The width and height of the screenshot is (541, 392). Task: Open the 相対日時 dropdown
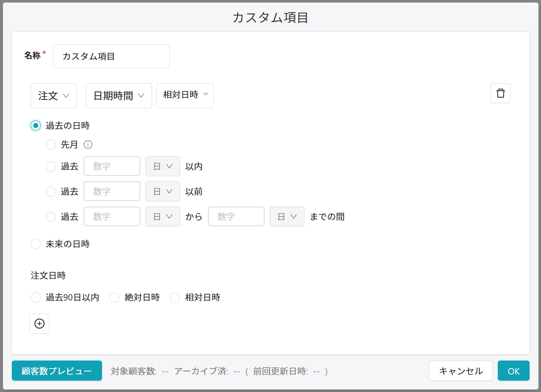click(185, 96)
